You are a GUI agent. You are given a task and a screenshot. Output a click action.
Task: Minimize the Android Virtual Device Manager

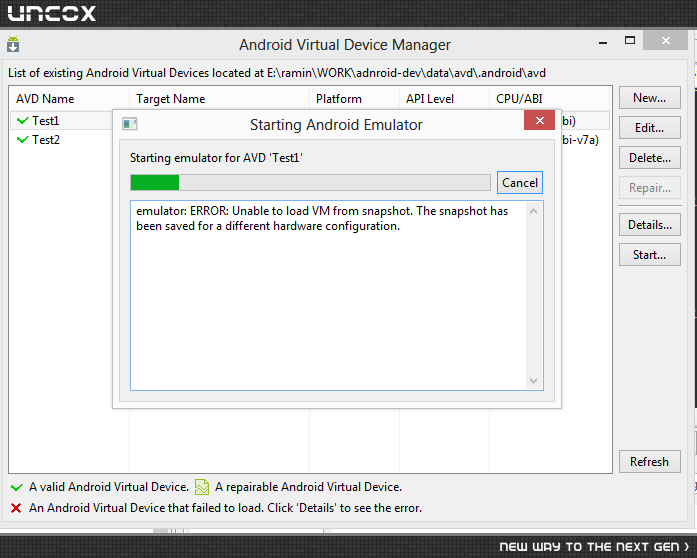pos(603,42)
